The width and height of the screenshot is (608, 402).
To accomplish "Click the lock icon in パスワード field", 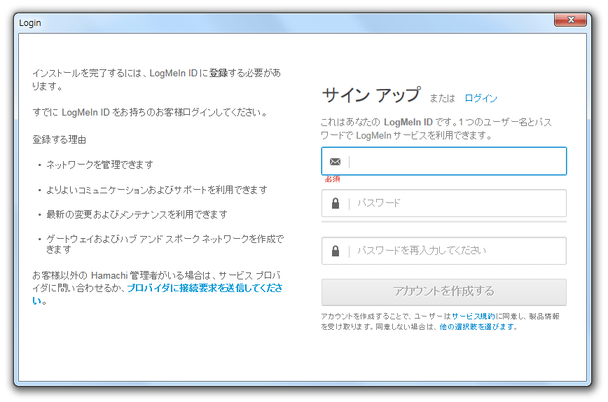I will pos(335,204).
